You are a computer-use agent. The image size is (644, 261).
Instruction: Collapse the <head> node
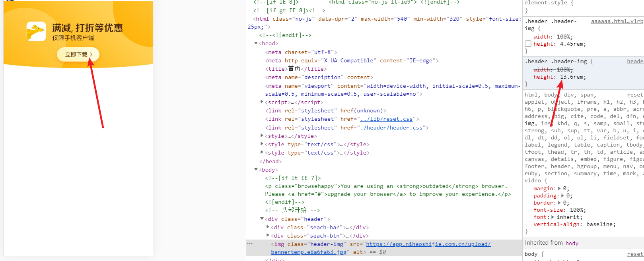256,43
